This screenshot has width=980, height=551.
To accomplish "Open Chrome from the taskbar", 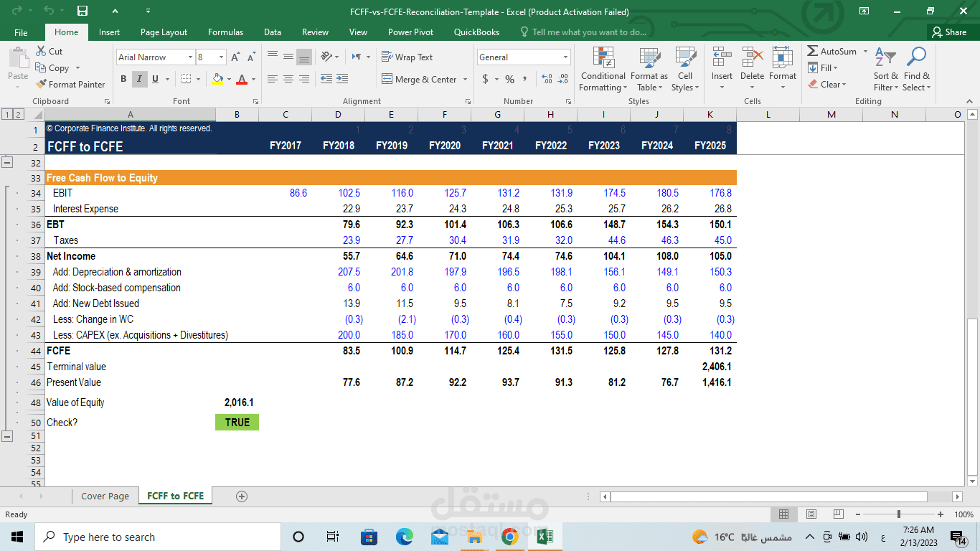I will click(510, 537).
